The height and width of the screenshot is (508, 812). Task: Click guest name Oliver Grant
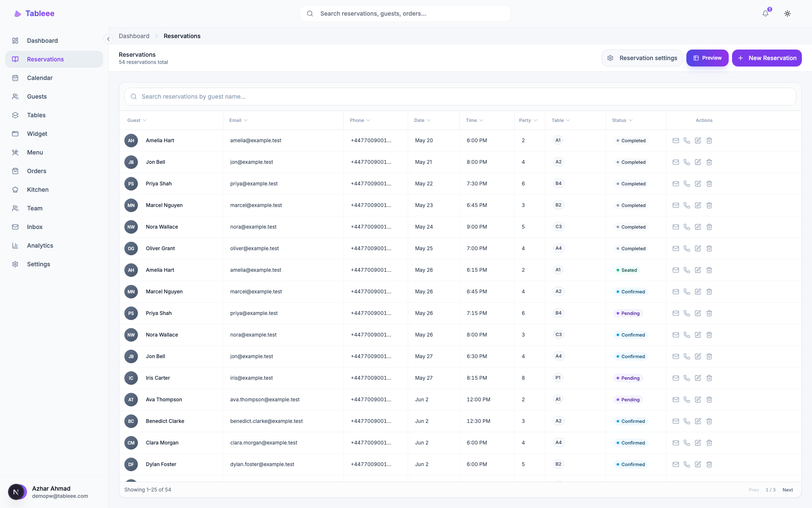pos(160,248)
